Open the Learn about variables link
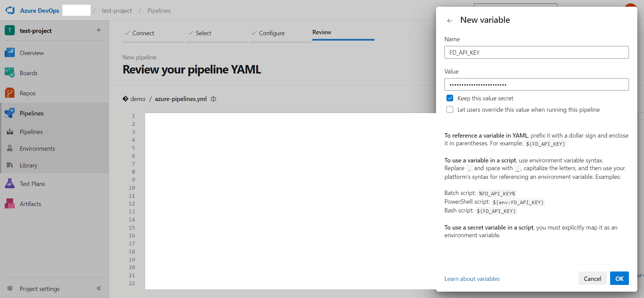Viewport: 644px width, 298px height. pos(472,279)
